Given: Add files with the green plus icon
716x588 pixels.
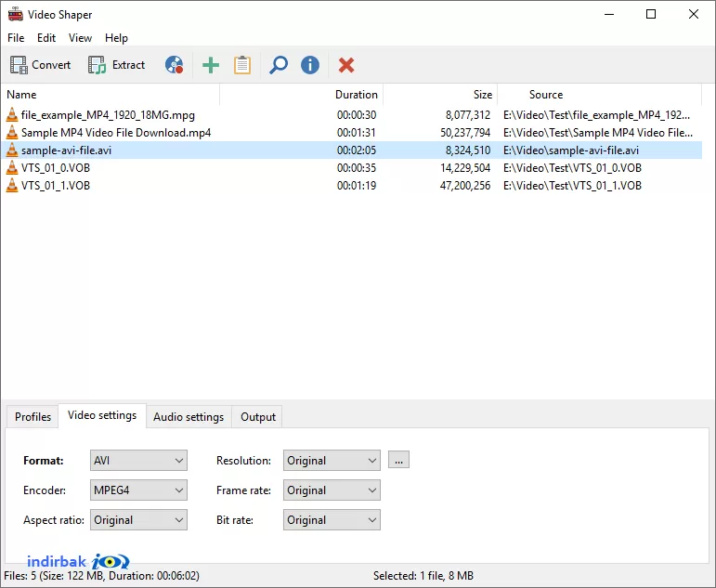Looking at the screenshot, I should 211,65.
